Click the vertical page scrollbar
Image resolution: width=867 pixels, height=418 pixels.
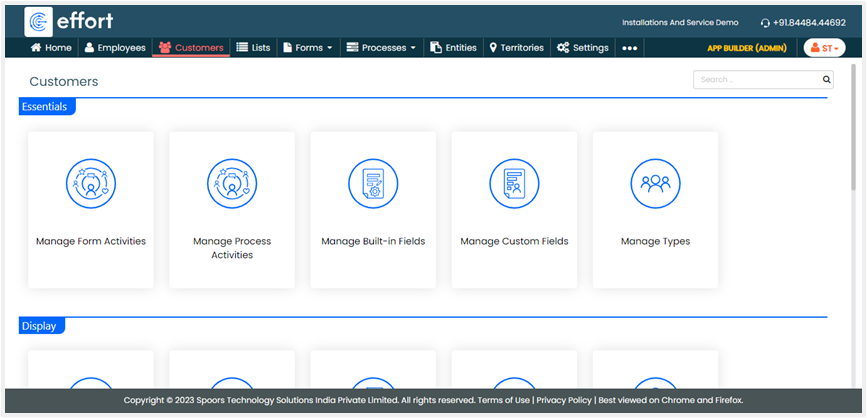tap(852, 130)
